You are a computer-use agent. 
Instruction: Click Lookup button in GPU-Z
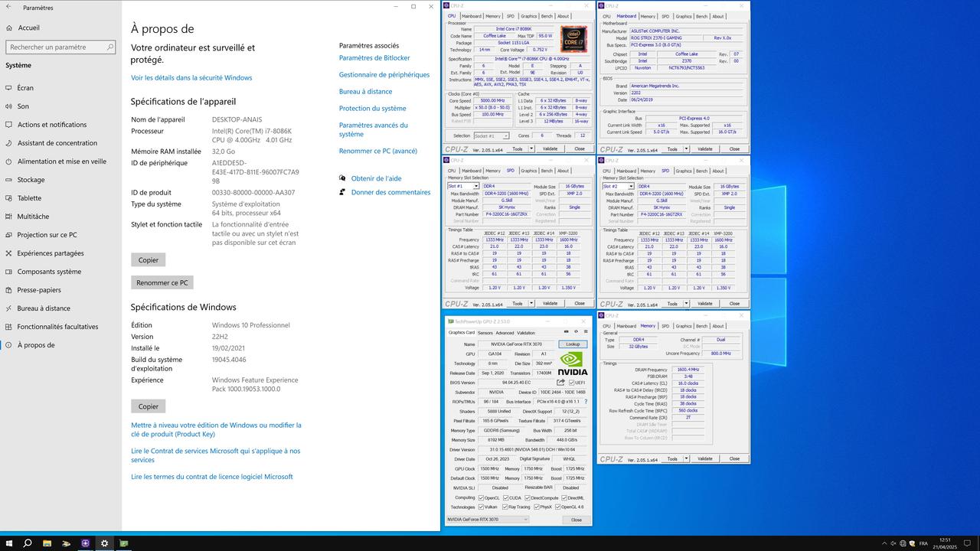coord(573,344)
